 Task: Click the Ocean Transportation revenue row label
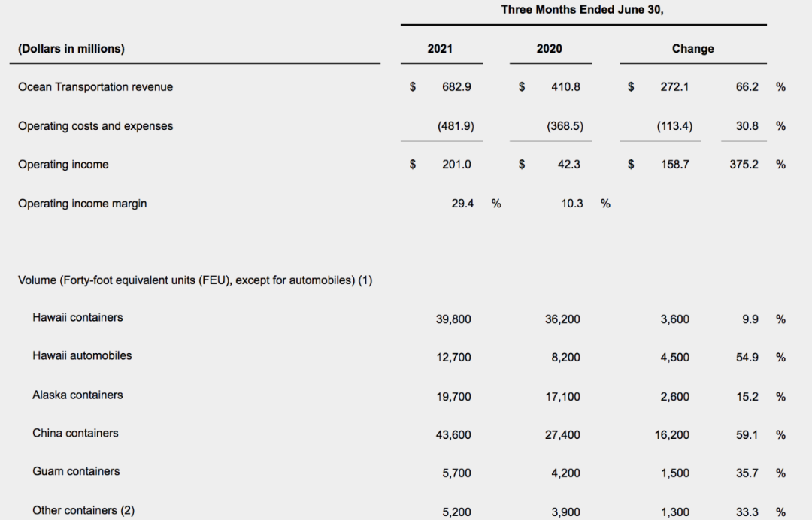95,87
